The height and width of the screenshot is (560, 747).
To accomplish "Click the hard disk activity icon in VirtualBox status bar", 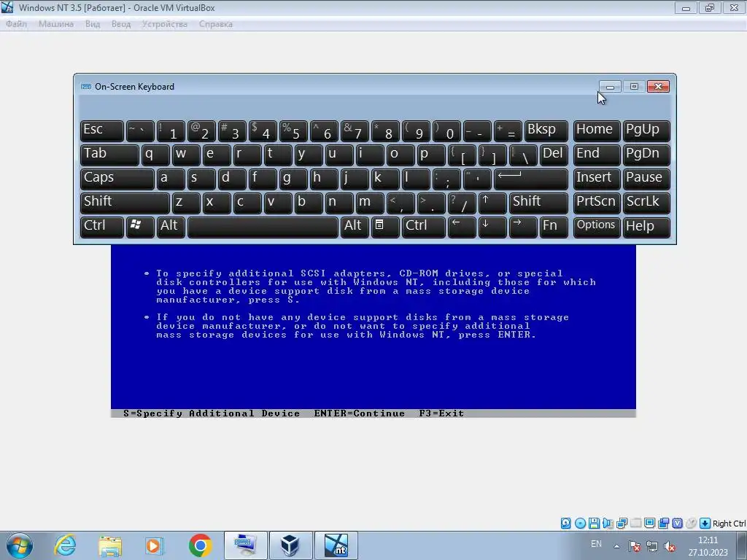I will [x=565, y=524].
